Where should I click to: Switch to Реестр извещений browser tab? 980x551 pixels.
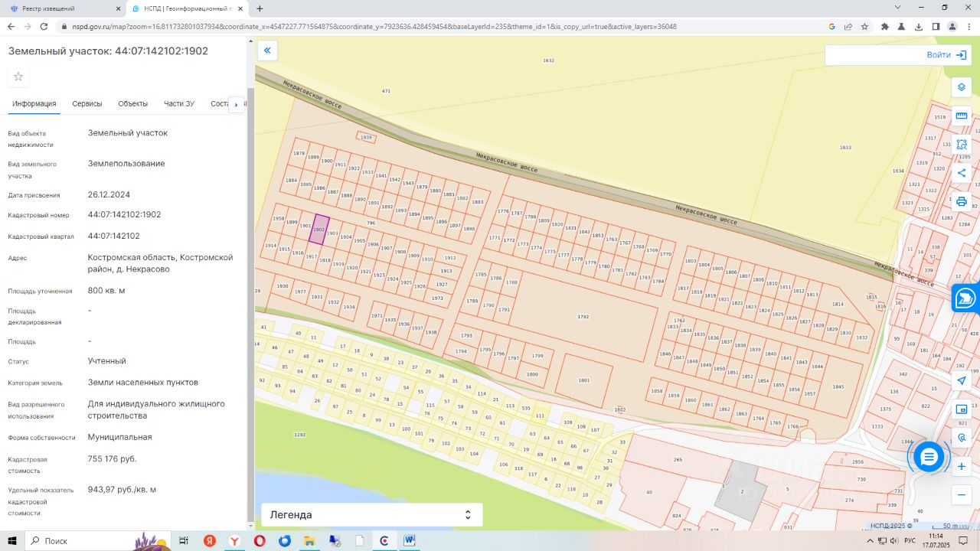63,8
